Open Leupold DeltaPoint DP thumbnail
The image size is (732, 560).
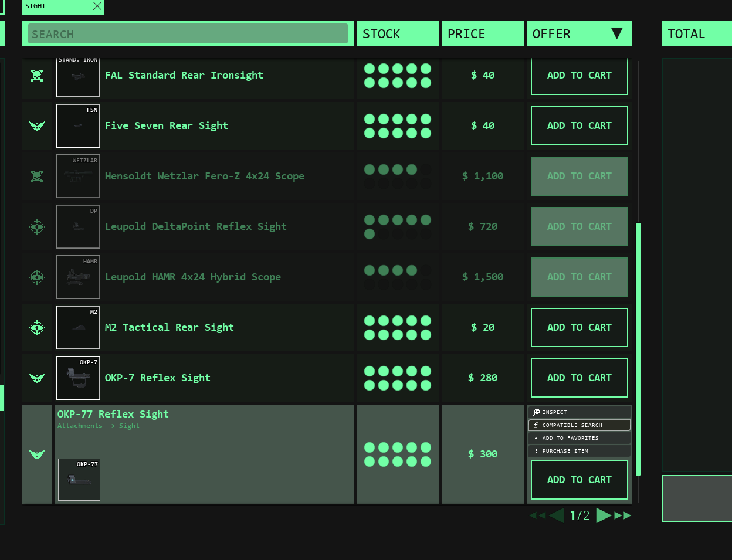click(78, 226)
